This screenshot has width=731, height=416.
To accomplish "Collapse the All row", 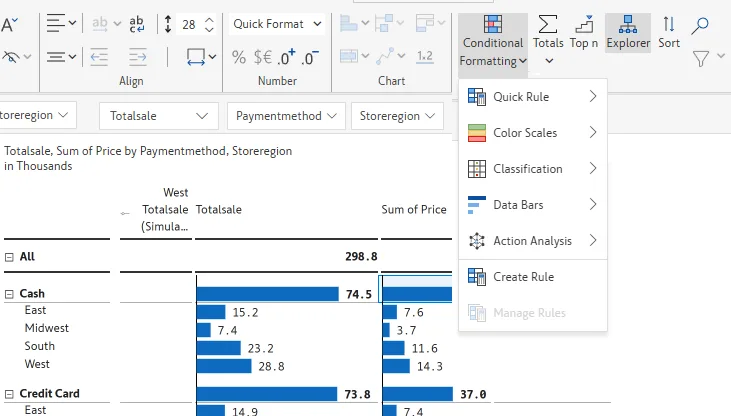I will coord(9,257).
